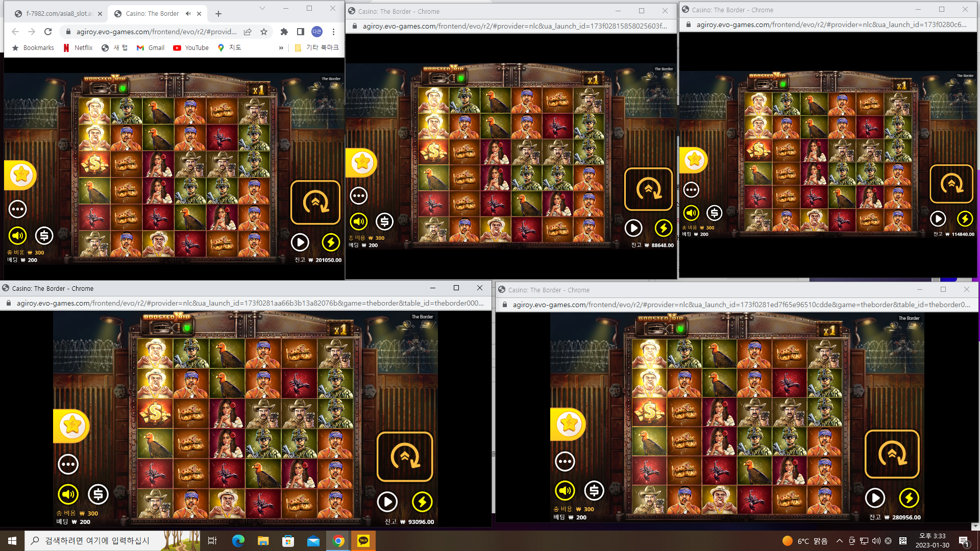Spin the reels in the 114840.00 balance game

(951, 184)
